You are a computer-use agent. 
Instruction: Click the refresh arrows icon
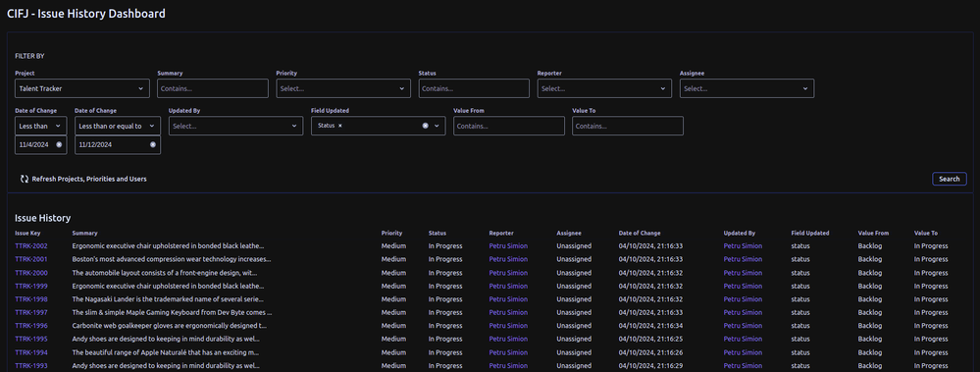(x=25, y=179)
